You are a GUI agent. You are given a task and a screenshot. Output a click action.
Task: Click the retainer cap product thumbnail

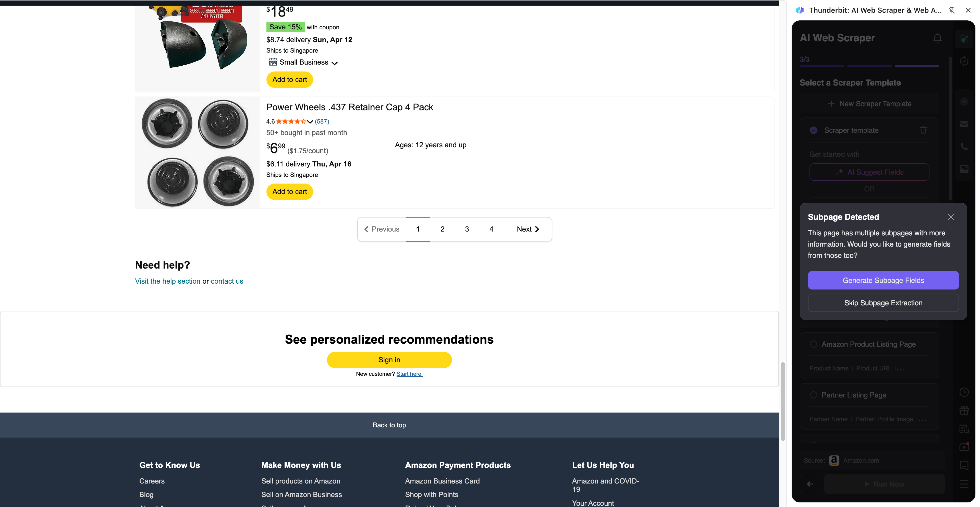(198, 153)
